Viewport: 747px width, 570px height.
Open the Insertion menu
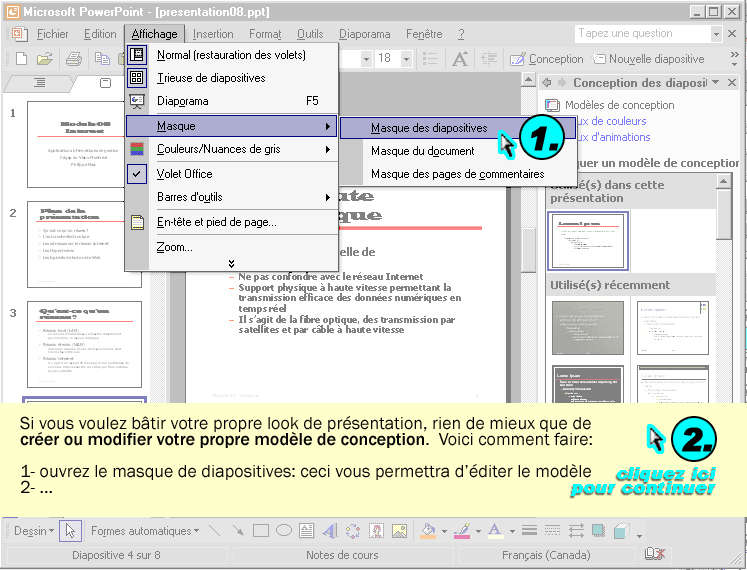[x=213, y=34]
